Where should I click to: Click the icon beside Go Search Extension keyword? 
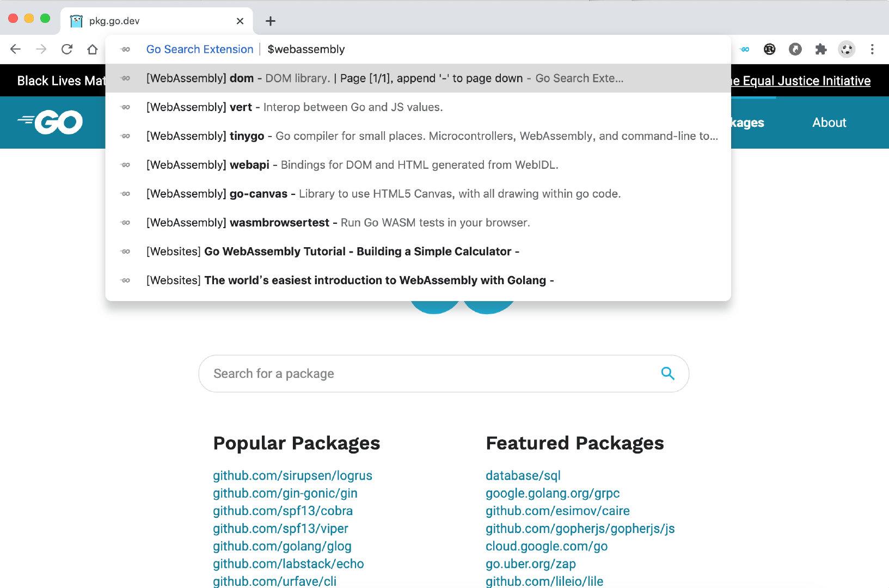click(126, 50)
